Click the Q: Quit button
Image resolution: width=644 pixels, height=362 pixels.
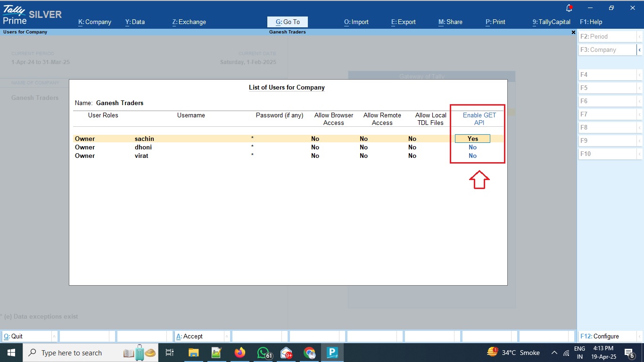tap(26, 337)
